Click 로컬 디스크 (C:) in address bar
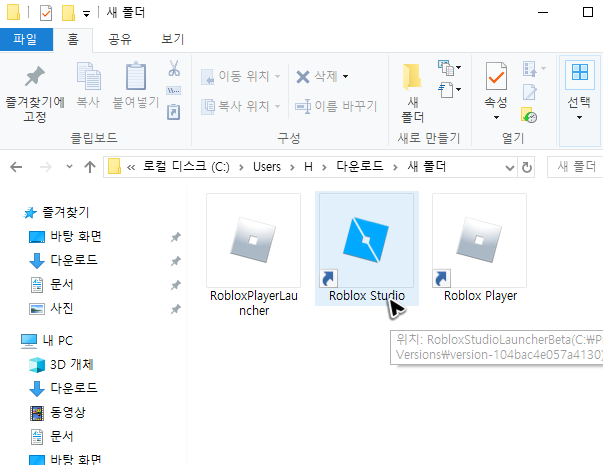 point(186,167)
